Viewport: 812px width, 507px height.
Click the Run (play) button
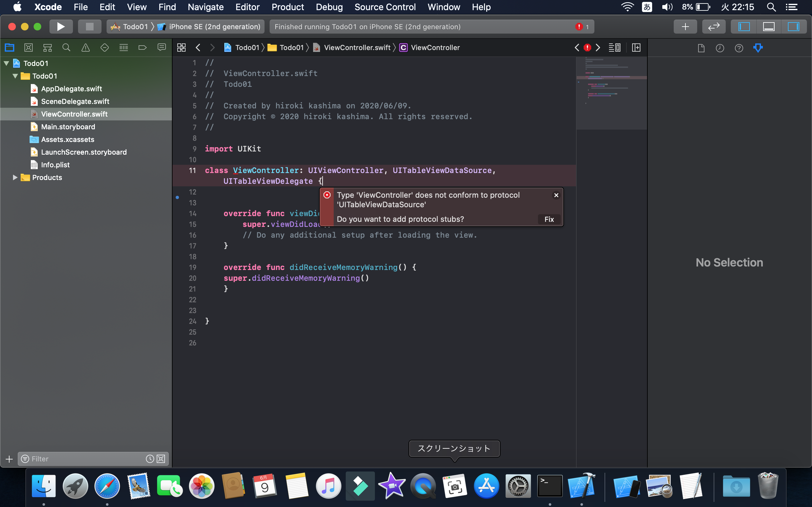pyautogui.click(x=61, y=27)
